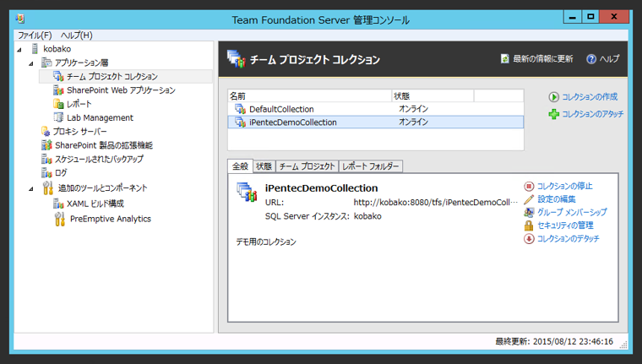
Task: Maximize the management console window
Action: [590, 17]
